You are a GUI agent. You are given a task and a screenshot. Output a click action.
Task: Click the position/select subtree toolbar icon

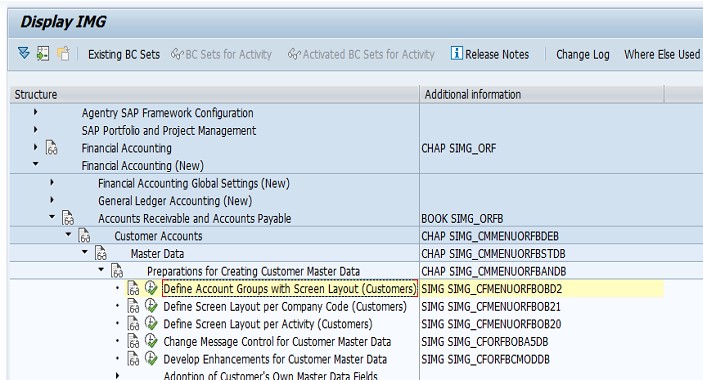[43, 54]
